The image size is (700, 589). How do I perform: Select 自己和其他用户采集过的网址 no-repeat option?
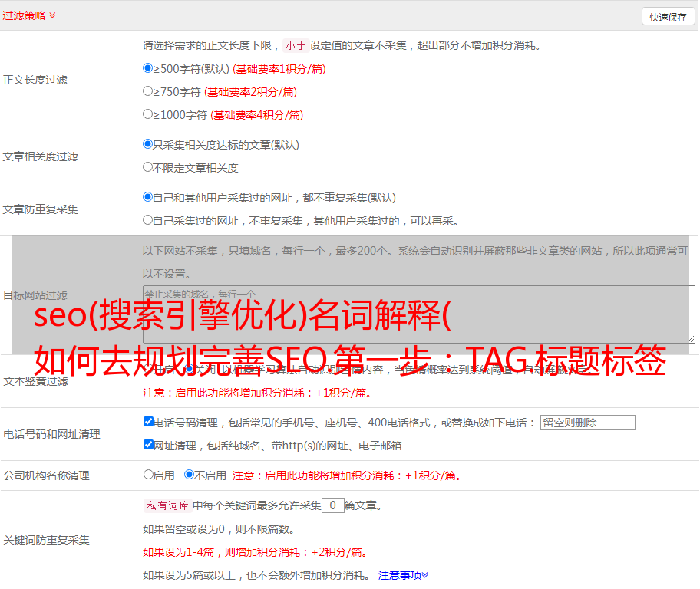pyautogui.click(x=148, y=197)
